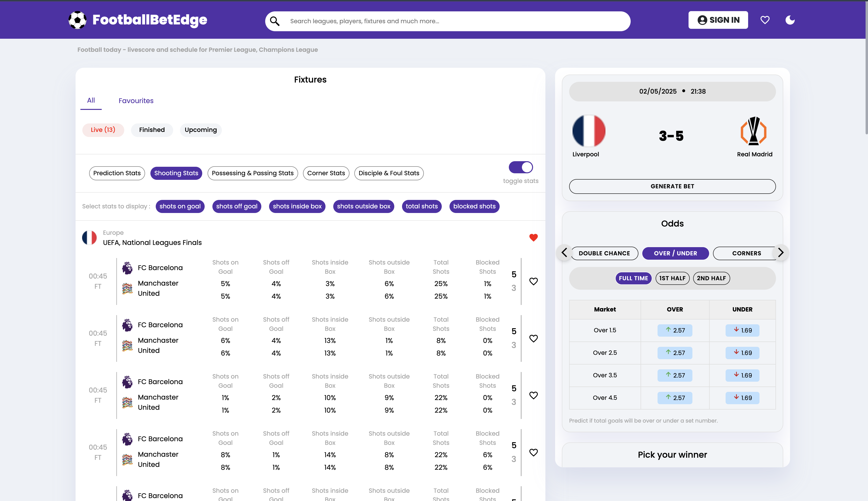Click the soccer ball logo icon
The image size is (868, 501).
coord(77,20)
